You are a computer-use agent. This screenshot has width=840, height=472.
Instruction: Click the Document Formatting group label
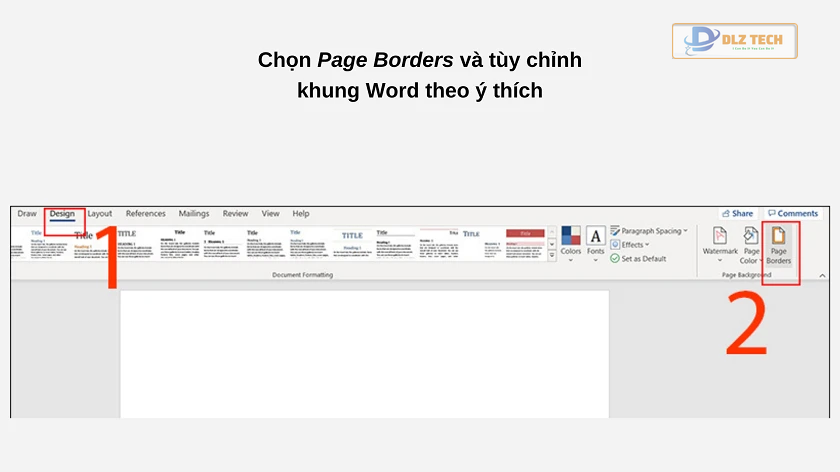click(x=303, y=275)
